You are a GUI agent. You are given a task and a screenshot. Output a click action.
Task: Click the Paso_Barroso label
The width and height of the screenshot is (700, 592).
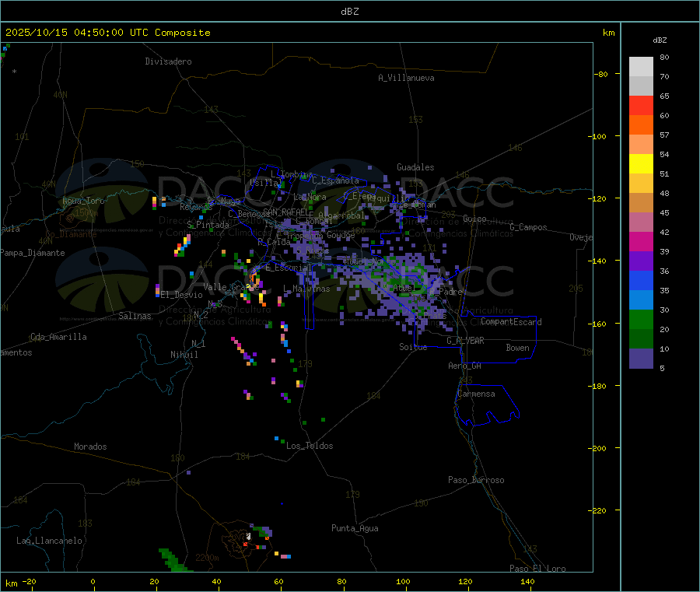pyautogui.click(x=476, y=480)
